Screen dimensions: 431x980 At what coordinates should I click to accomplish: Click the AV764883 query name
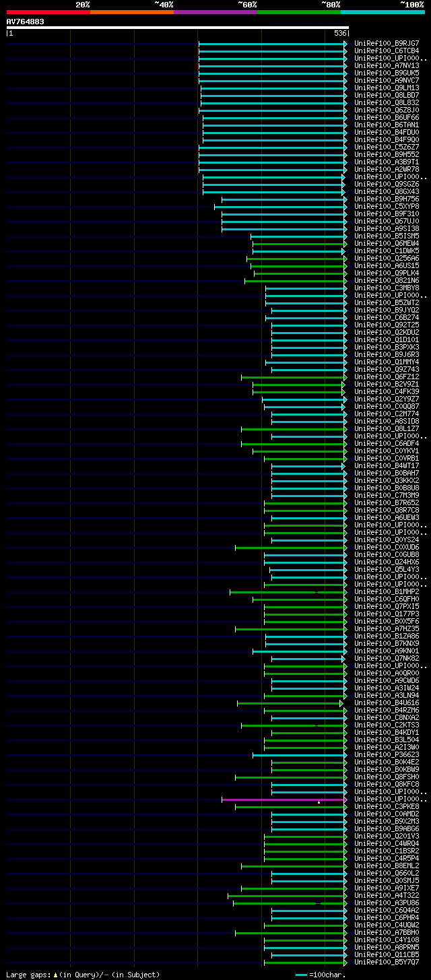pos(26,22)
